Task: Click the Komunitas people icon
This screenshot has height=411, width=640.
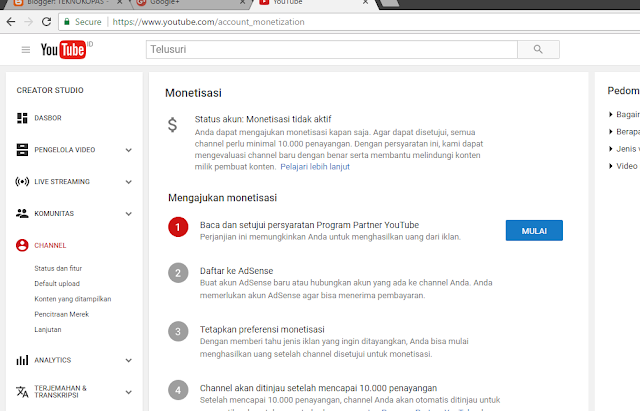Action: pos(22,213)
